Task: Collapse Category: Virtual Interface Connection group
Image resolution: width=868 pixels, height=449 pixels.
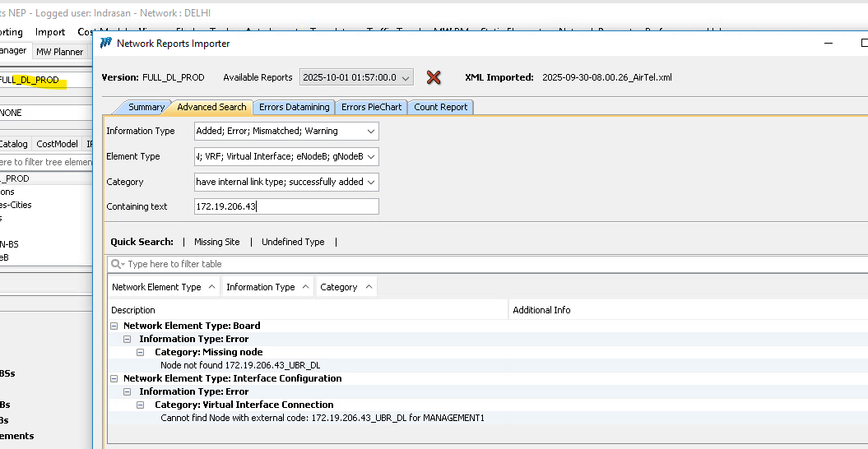Action: [141, 405]
